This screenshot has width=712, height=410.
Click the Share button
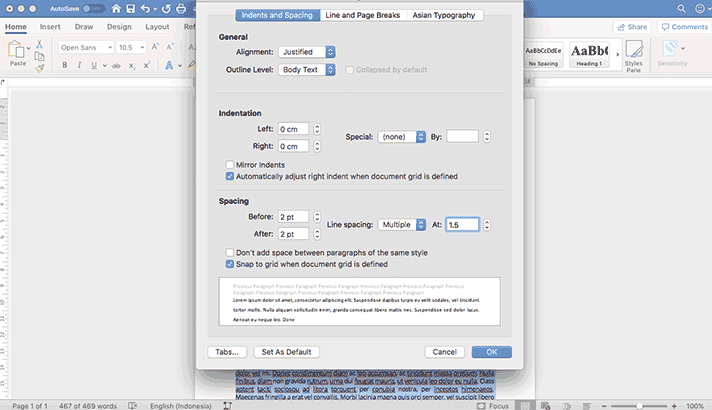[x=632, y=27]
